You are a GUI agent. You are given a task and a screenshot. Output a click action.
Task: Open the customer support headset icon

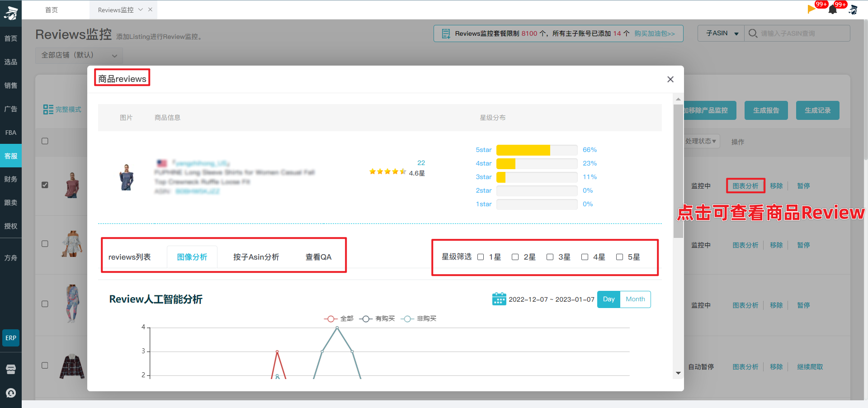[x=11, y=393]
